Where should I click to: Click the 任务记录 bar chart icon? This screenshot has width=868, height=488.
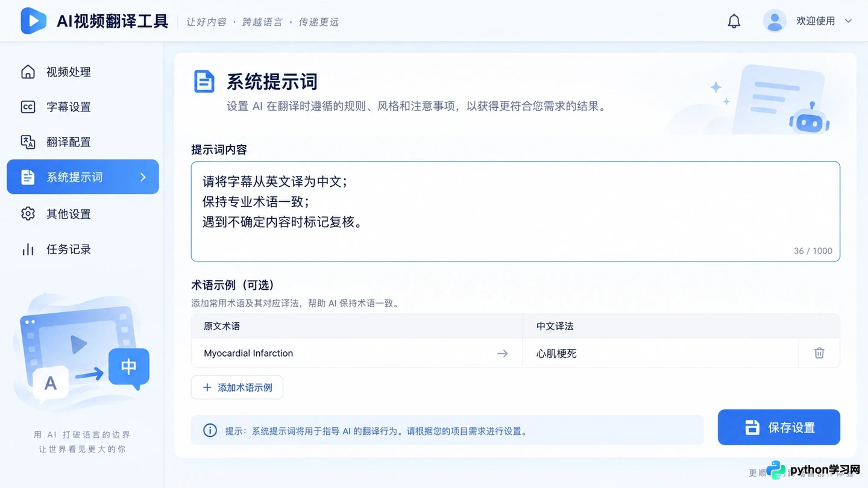(x=28, y=249)
